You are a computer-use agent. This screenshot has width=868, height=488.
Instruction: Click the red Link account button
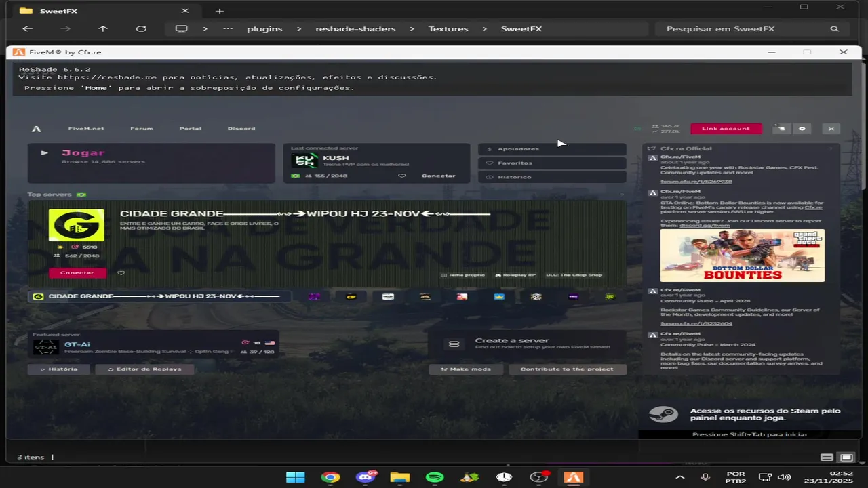click(x=726, y=129)
